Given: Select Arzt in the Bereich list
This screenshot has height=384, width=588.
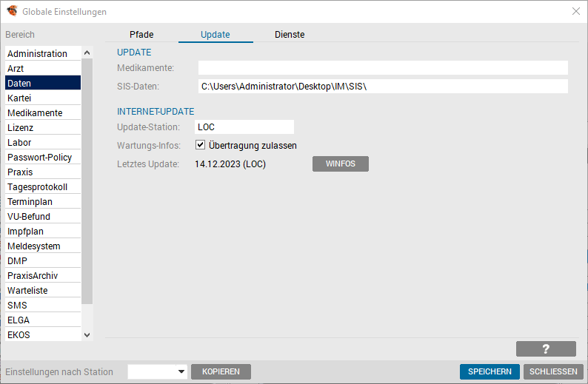Looking at the screenshot, I should (43, 69).
